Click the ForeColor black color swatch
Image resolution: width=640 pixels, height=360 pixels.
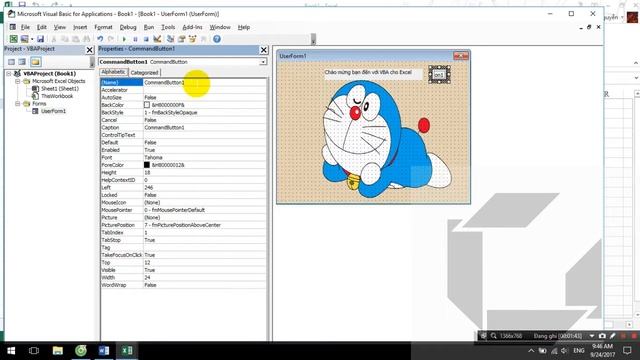coord(147,165)
